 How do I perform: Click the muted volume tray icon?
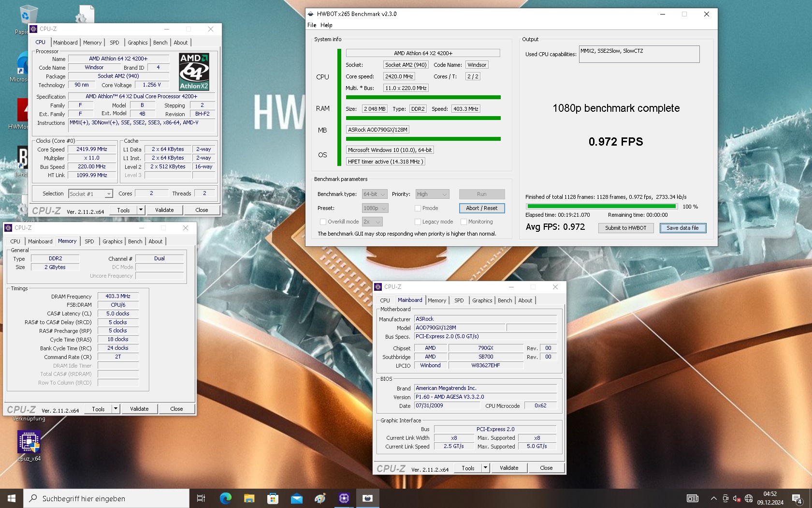coord(737,498)
